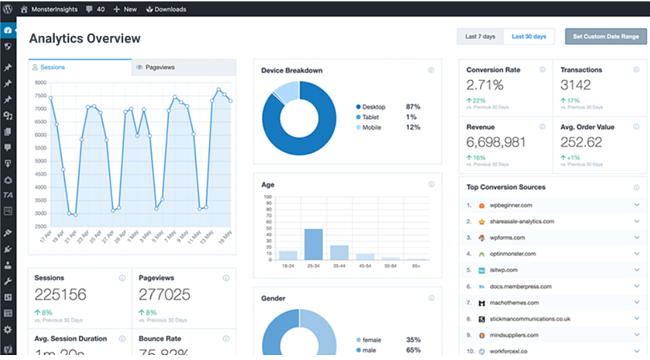Click the MonsterInsights home icon in admin bar
650x360 pixels.
coord(24,9)
